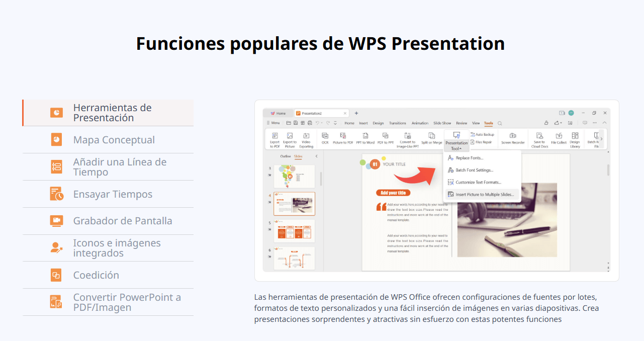Screen dimensions: 644x341
Task: Start the Screen Recorder tool
Action: (x=513, y=138)
